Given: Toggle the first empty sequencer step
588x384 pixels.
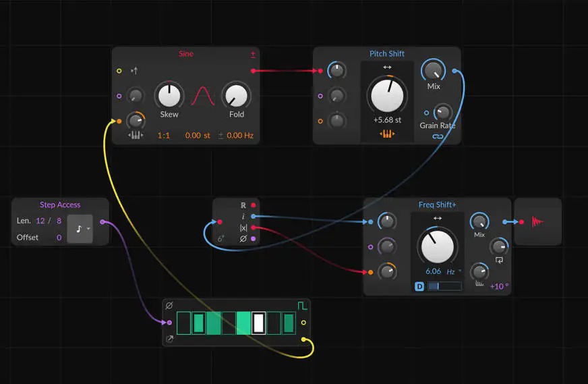Looking at the screenshot, I should point(183,323).
